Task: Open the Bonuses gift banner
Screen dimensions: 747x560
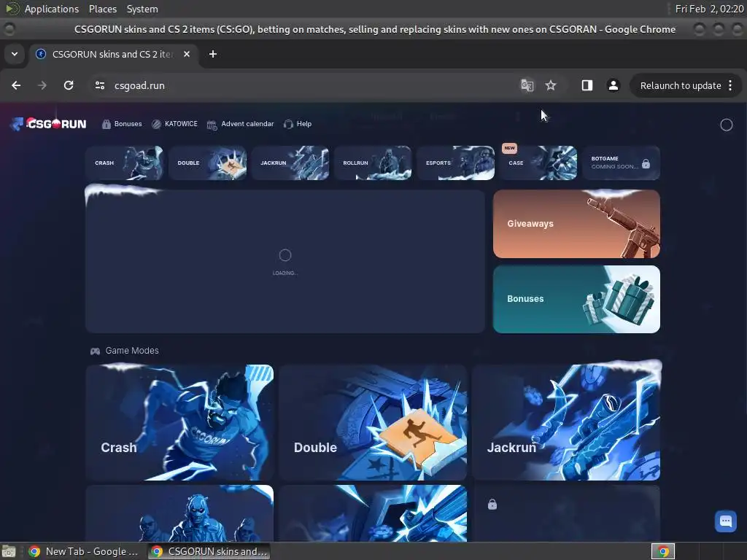Action: 576,299
